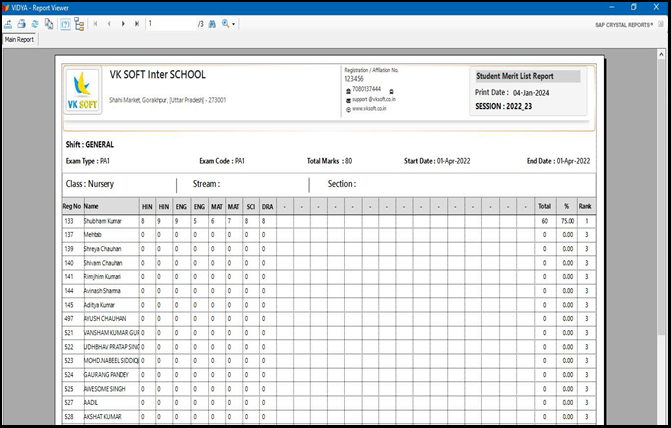671x428 pixels.
Task: Open zoom level dropdown arrow
Action: tap(234, 24)
